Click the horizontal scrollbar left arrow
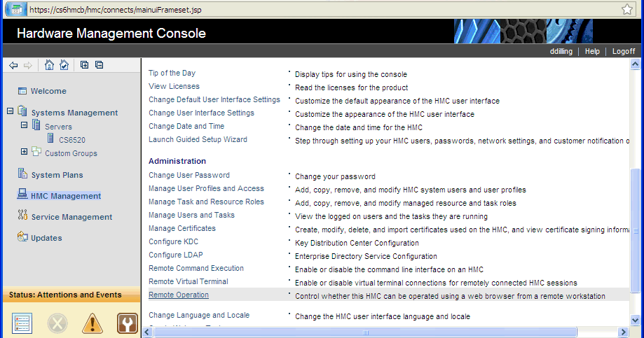This screenshot has height=338, width=644. tap(147, 332)
